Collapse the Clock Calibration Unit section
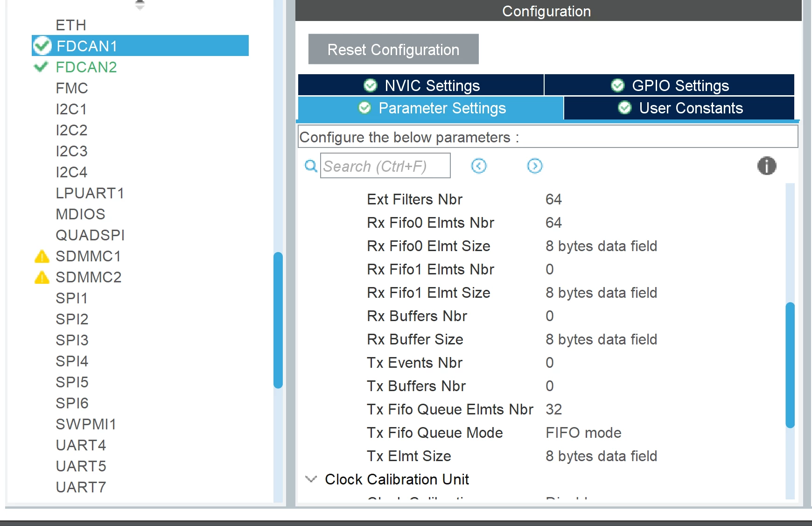Screen dimensions: 812x526 pos(311,479)
